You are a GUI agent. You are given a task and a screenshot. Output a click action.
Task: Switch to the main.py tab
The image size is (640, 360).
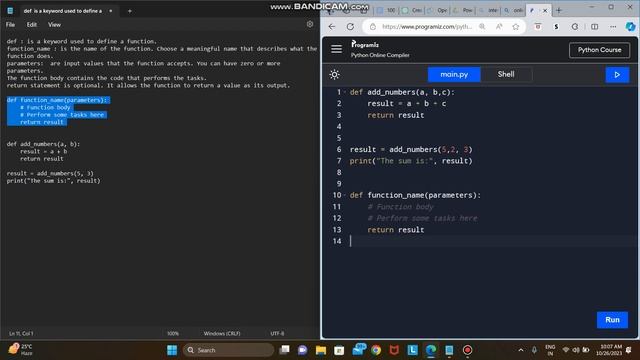pos(454,74)
